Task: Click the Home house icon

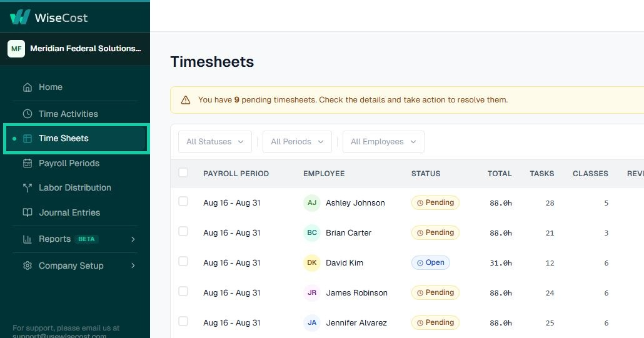Action: [x=28, y=87]
